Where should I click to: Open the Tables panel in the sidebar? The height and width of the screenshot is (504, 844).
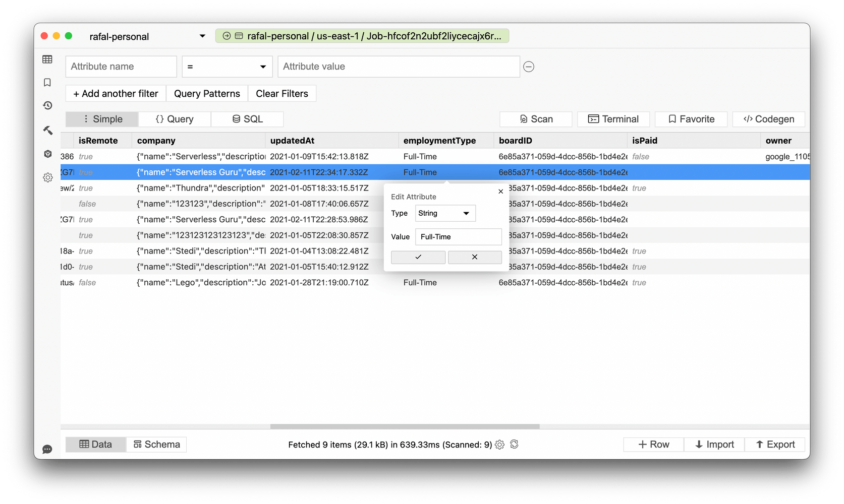tap(47, 59)
